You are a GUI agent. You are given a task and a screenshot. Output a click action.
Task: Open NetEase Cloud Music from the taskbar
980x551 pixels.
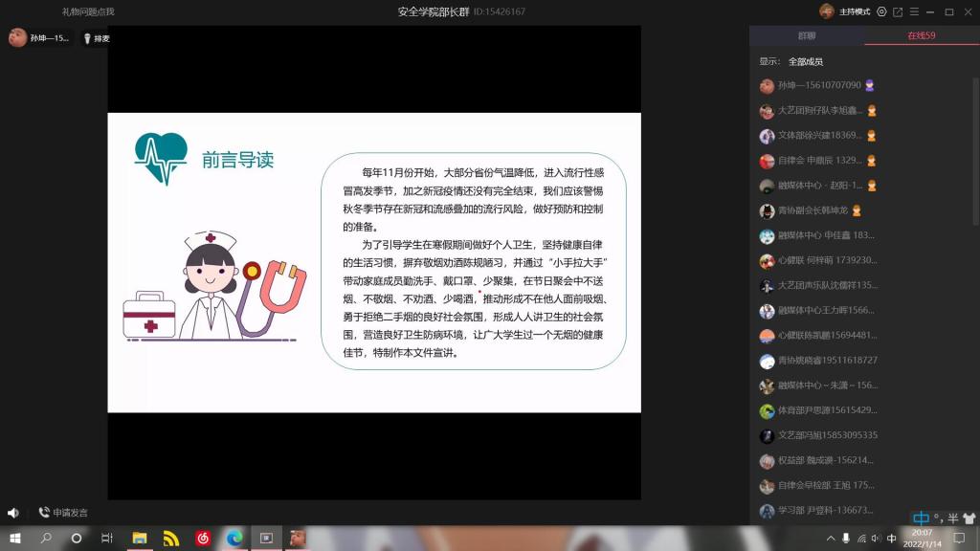203,539
